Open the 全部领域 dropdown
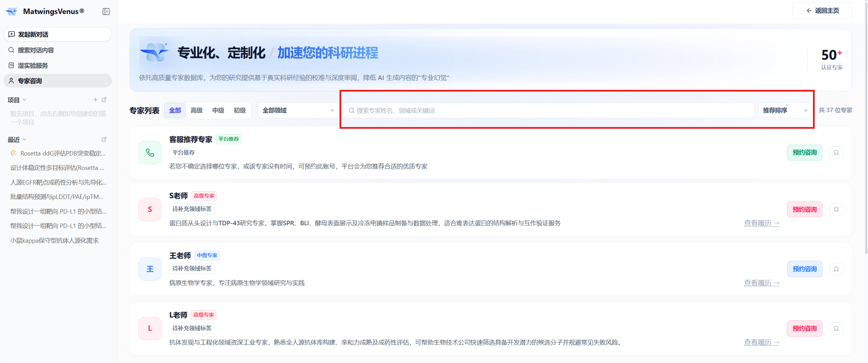Viewport: 868px width, 363px height. point(298,110)
